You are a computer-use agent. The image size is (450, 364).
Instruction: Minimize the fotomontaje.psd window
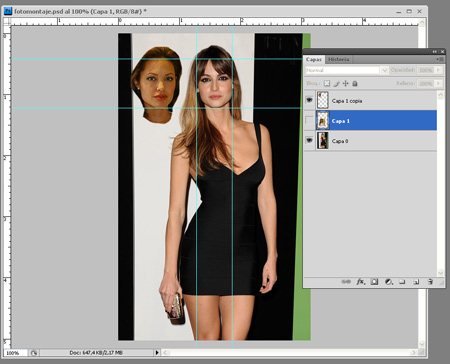coord(399,12)
